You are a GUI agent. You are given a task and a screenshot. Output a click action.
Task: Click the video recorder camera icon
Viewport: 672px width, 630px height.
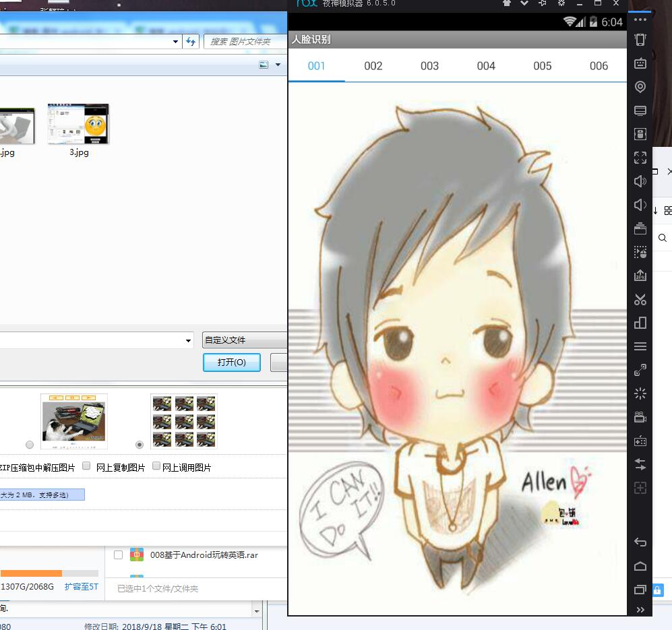(640, 417)
